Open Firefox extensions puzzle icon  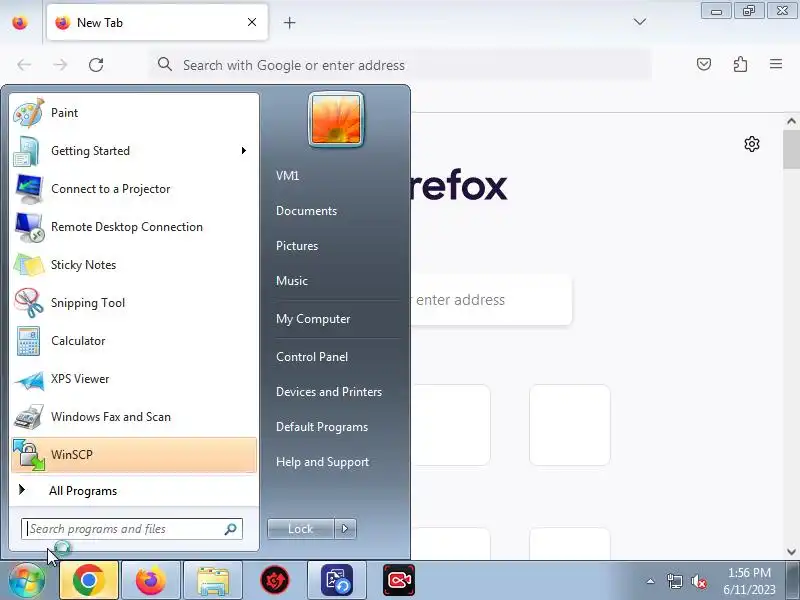tap(740, 64)
